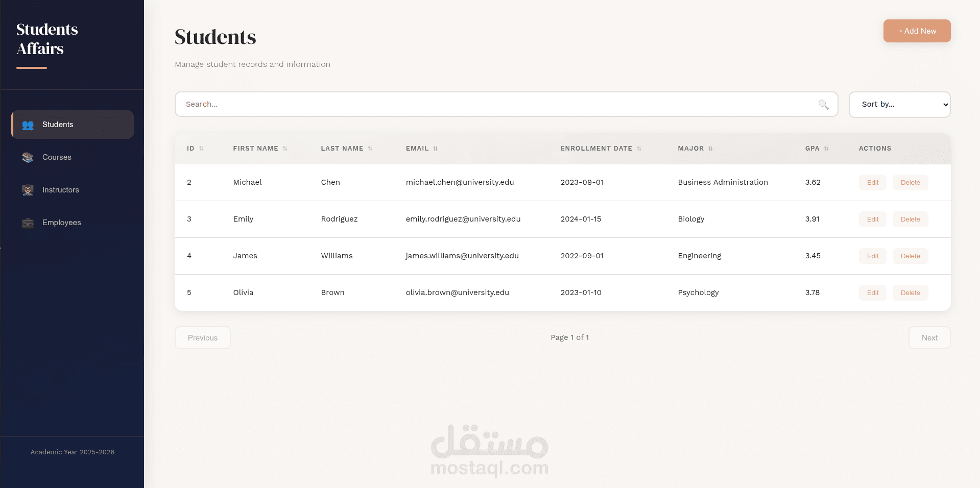Screen dimensions: 980x488
Task: Select the Students icon in sidebar
Action: coord(27,125)
